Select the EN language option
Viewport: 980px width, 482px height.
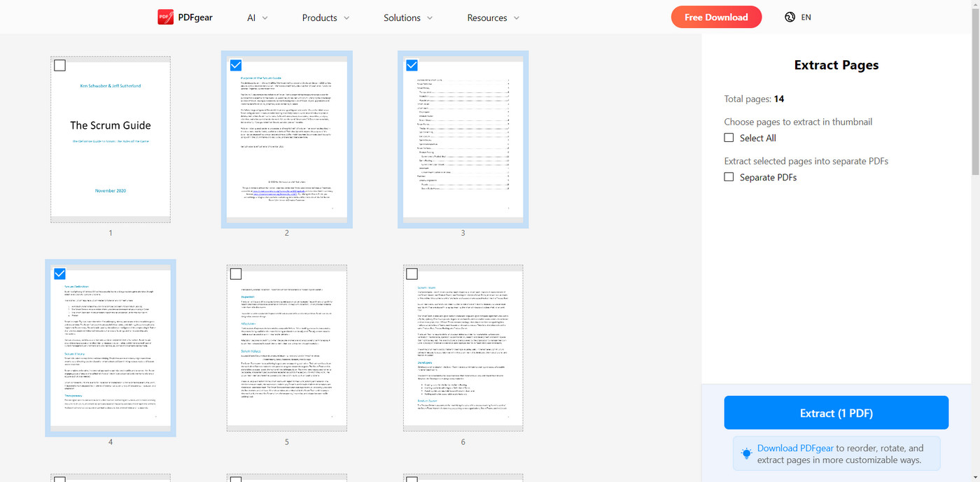tap(805, 16)
